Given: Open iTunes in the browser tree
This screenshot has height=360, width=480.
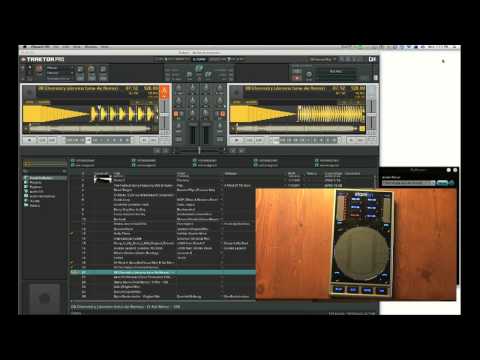Looking at the screenshot, I should [35, 201].
